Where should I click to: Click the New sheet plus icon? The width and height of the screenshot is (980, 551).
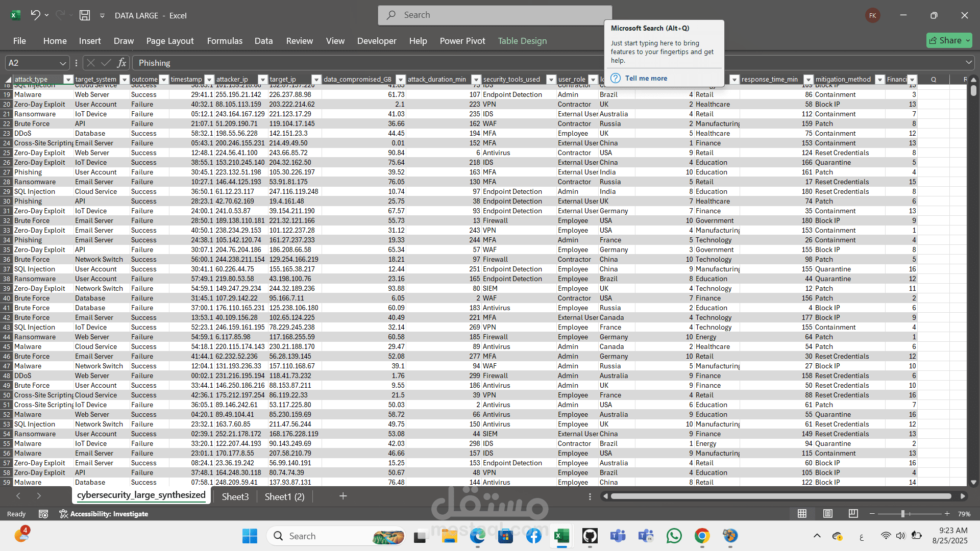click(x=343, y=496)
